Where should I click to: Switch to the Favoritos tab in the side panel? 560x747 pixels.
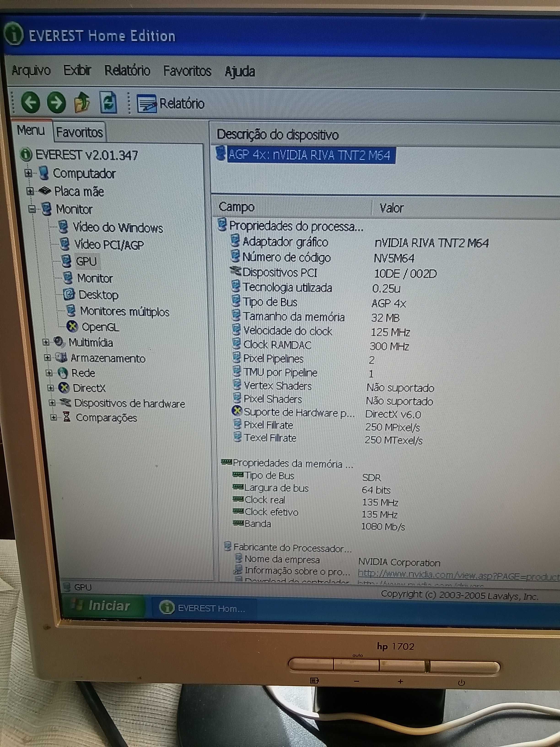coord(79,132)
